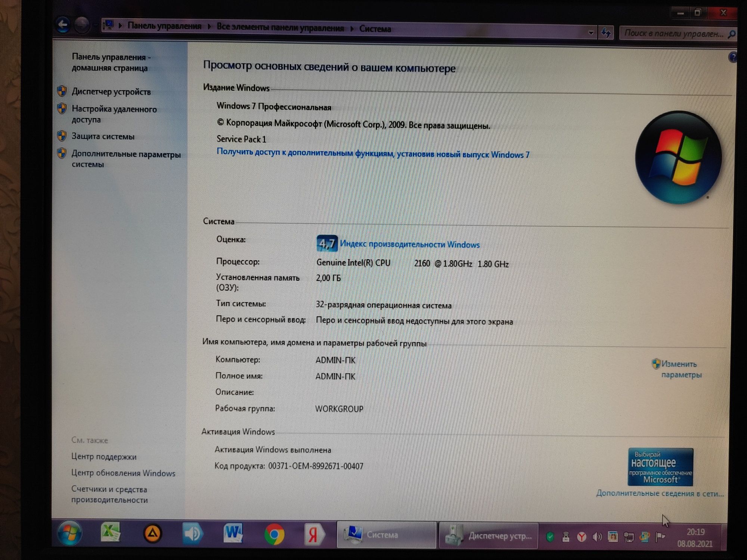The height and width of the screenshot is (560, 747).
Task: Select the Система breadcrumb
Action: pyautogui.click(x=375, y=29)
